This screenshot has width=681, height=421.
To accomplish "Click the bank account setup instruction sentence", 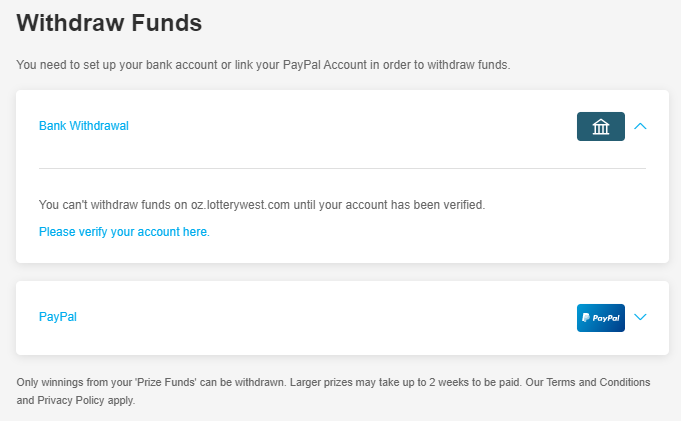I will click(x=263, y=65).
